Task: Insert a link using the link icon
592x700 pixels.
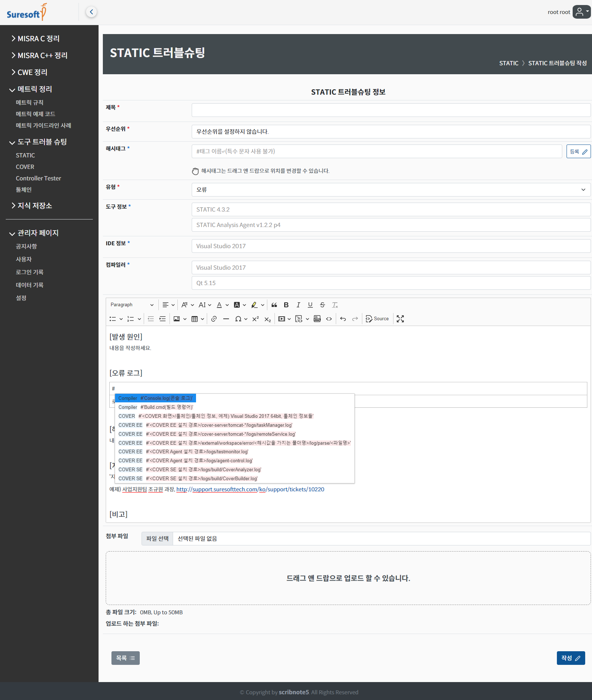Action: pyautogui.click(x=214, y=319)
